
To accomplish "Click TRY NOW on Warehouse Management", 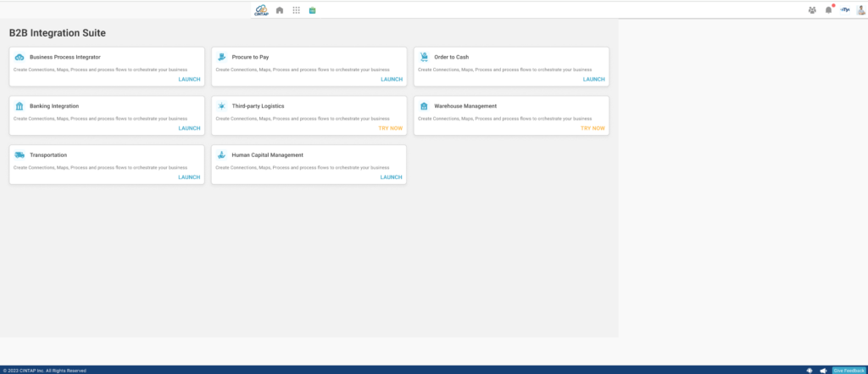I will click(593, 128).
